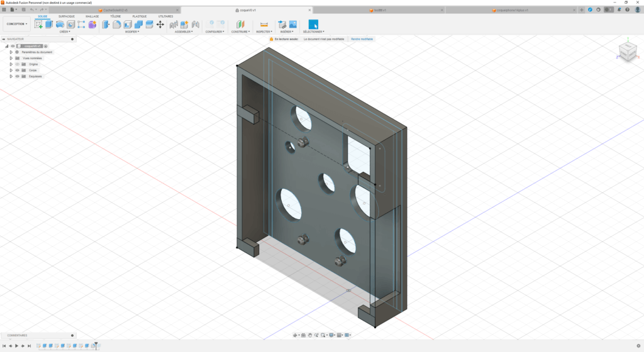Switch to the Maillage tab
644x352 pixels.
click(92, 16)
